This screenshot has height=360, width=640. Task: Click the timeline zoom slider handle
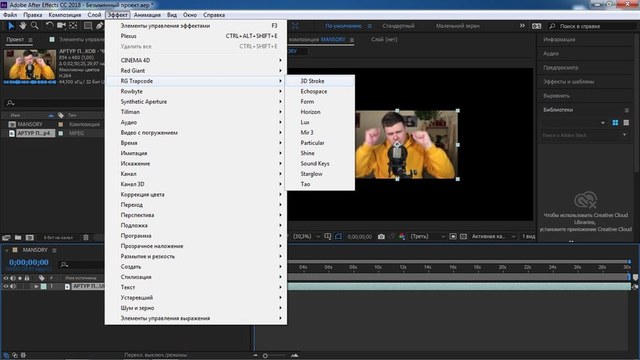[x=265, y=356]
